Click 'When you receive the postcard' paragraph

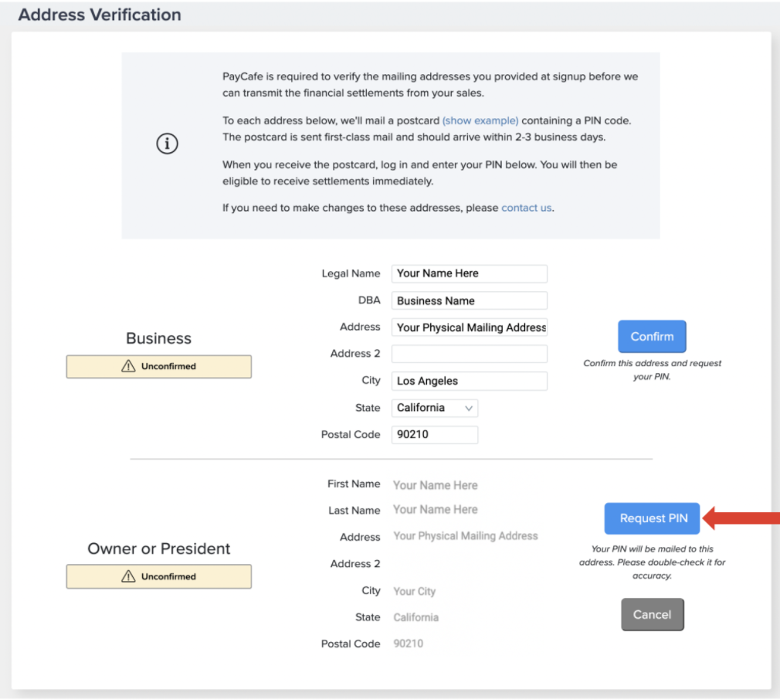420,172
